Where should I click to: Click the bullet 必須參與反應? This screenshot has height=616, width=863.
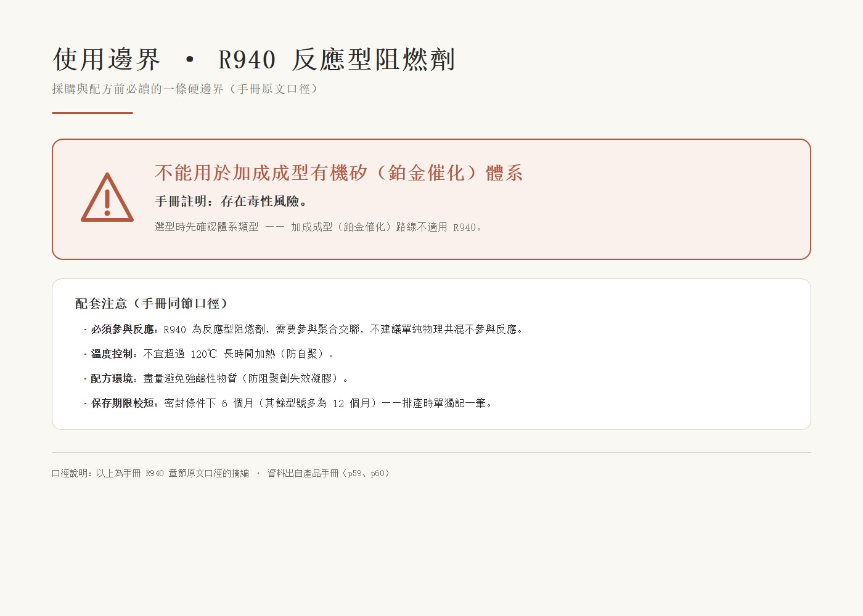(303, 329)
